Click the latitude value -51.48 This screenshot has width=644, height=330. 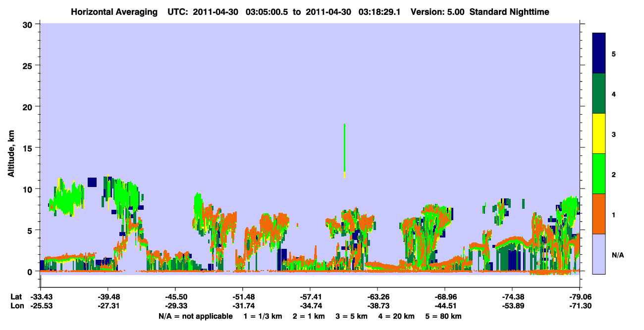point(243,297)
